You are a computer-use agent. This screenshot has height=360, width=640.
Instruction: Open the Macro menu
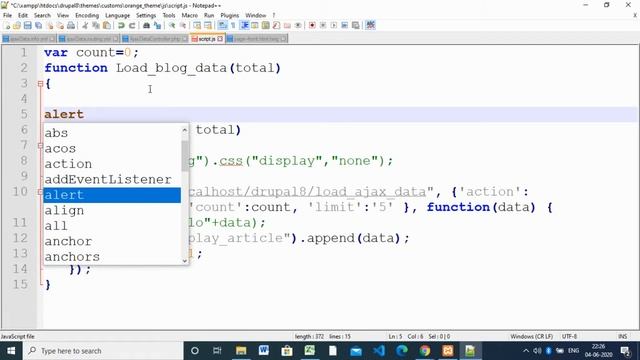pos(189,15)
